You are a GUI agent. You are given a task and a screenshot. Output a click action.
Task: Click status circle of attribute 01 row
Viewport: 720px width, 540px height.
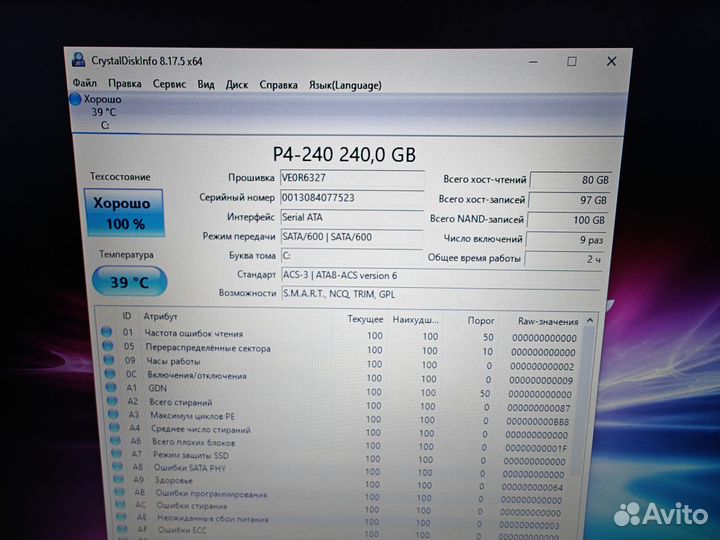point(107,332)
